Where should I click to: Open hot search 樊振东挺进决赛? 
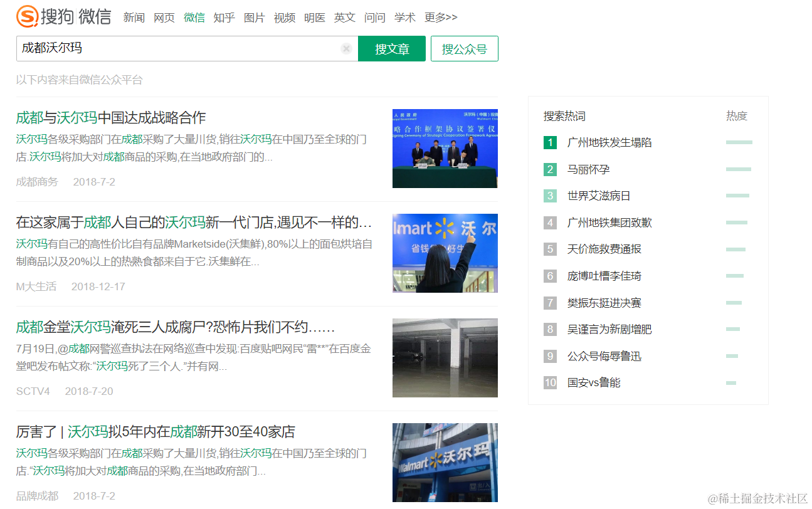coord(604,303)
